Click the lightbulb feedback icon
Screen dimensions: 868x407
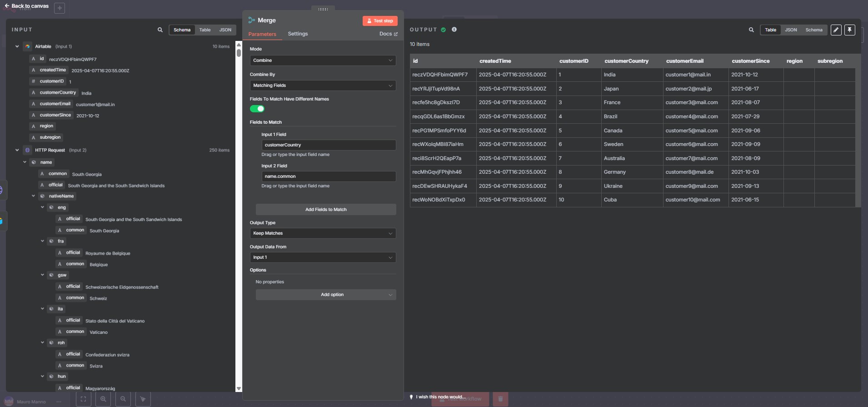coord(411,397)
